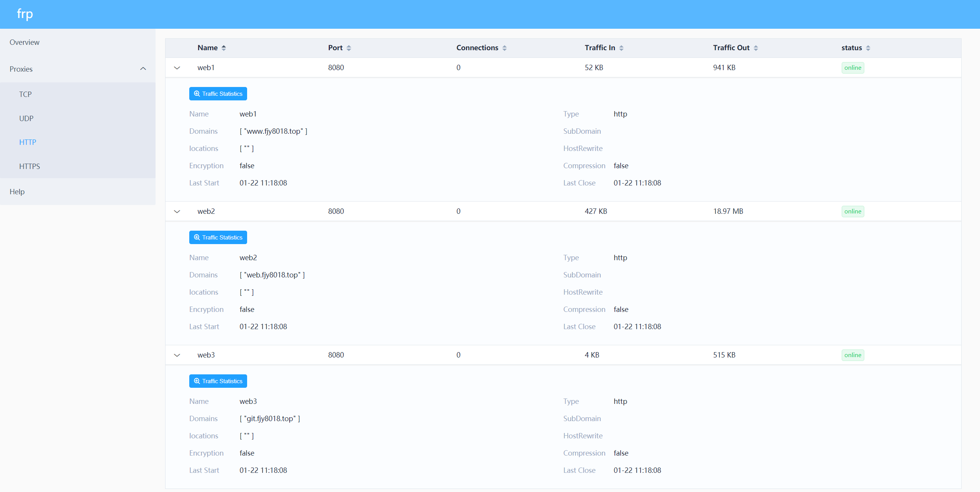This screenshot has width=980, height=492.
Task: Go to the Overview page
Action: point(25,42)
